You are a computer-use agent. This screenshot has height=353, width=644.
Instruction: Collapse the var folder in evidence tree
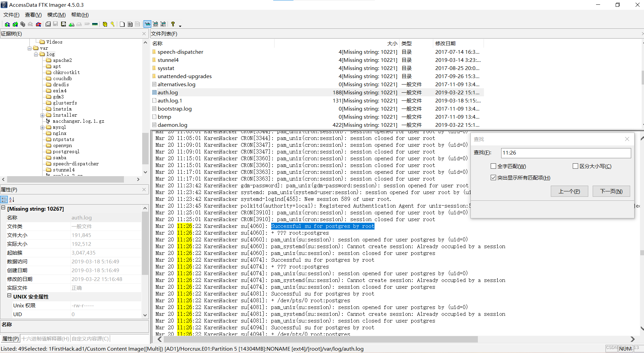30,48
